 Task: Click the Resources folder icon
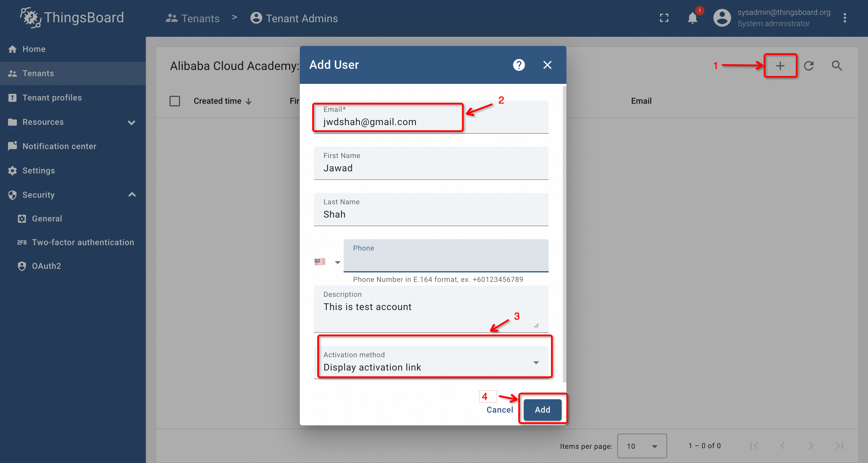[x=12, y=122]
